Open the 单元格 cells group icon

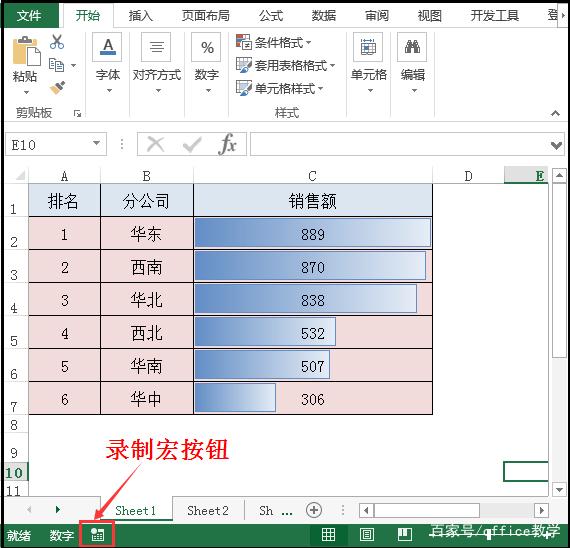[x=368, y=47]
